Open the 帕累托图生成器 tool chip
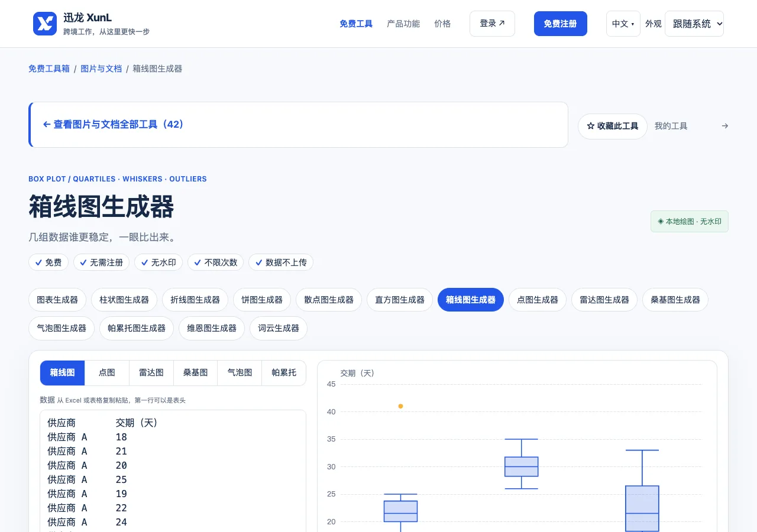This screenshot has width=757, height=532. [137, 328]
